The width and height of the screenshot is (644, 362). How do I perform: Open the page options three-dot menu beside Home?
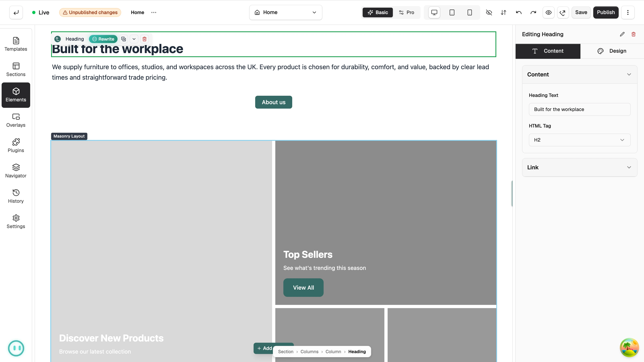pos(154,12)
